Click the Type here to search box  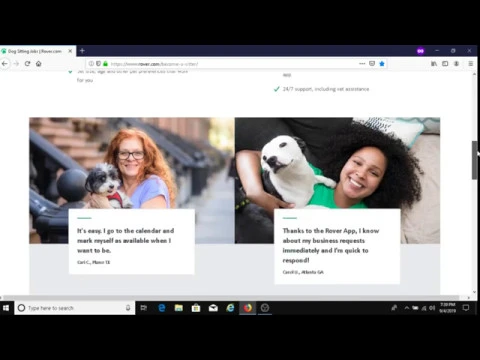(75, 308)
